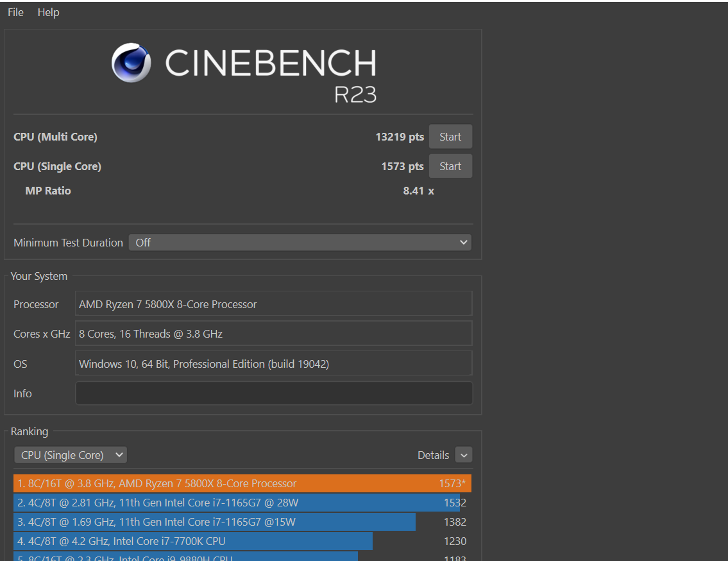
Task: Expand the Details chevron button
Action: tap(463, 455)
